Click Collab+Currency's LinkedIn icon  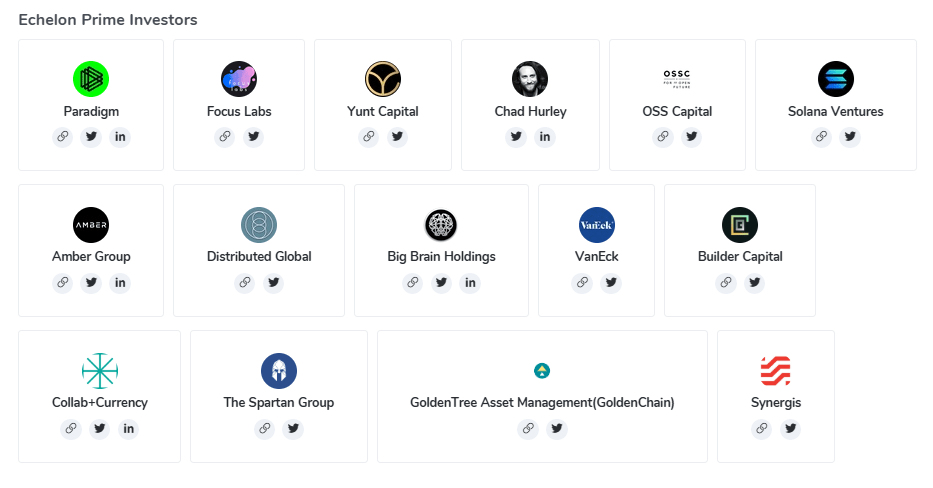tap(128, 429)
